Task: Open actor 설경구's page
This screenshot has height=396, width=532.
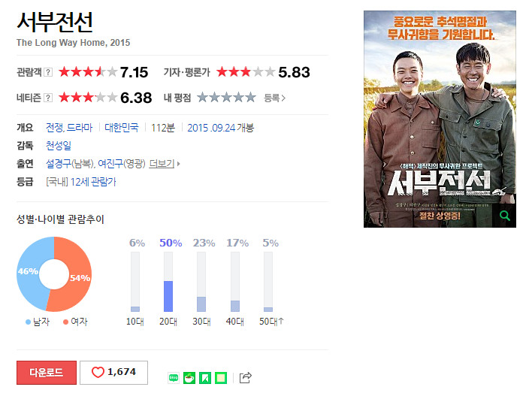Action: point(59,164)
